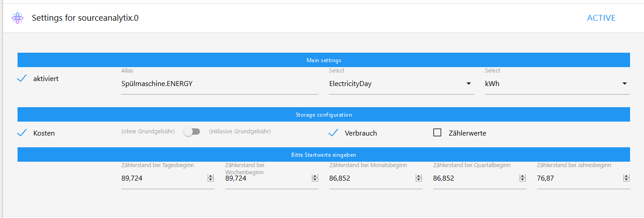Click the Storage configuration header bar
The height and width of the screenshot is (218, 644).
tap(324, 114)
